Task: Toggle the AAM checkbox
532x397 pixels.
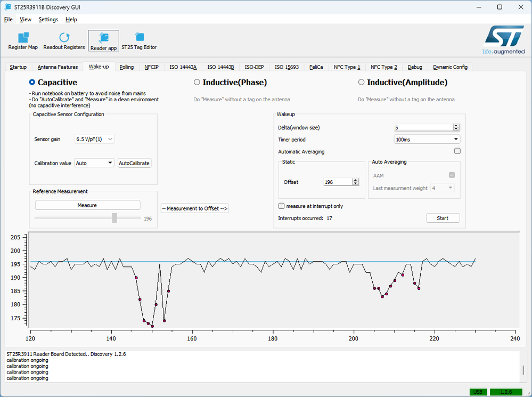Action: point(452,175)
